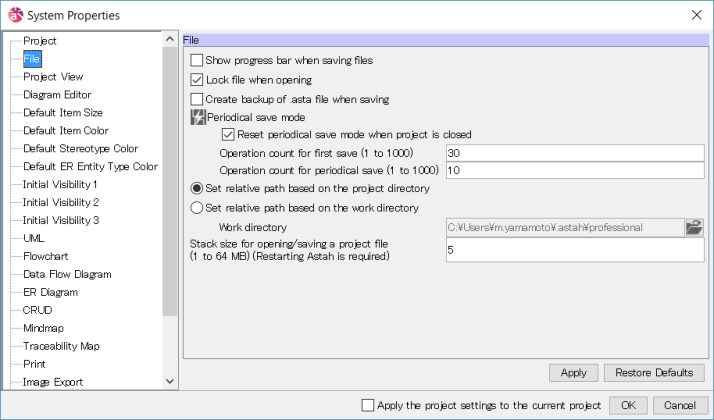Click the Astah app icon in title bar
This screenshot has width=714, height=420.
coord(13,15)
